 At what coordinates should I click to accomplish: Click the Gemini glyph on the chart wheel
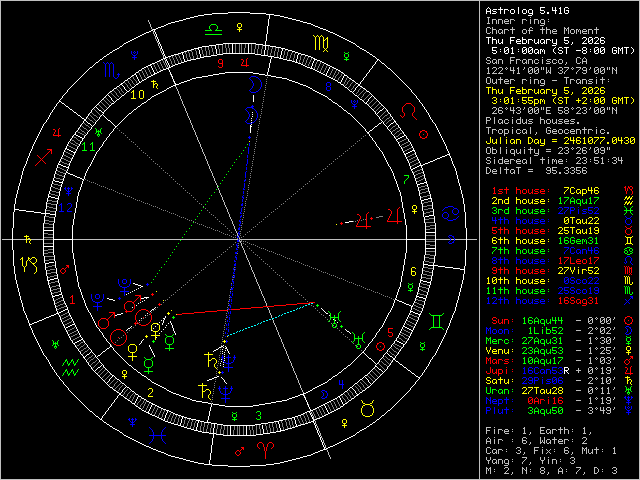[x=435, y=322]
